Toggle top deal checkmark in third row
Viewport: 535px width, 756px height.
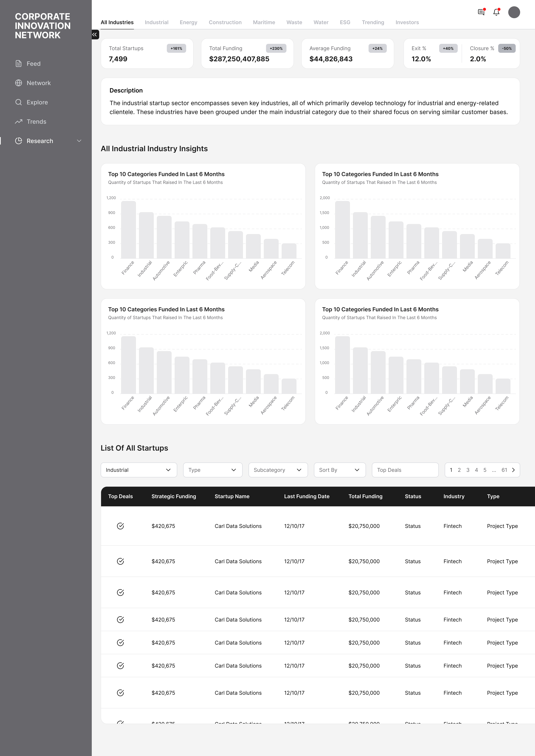[x=121, y=593]
